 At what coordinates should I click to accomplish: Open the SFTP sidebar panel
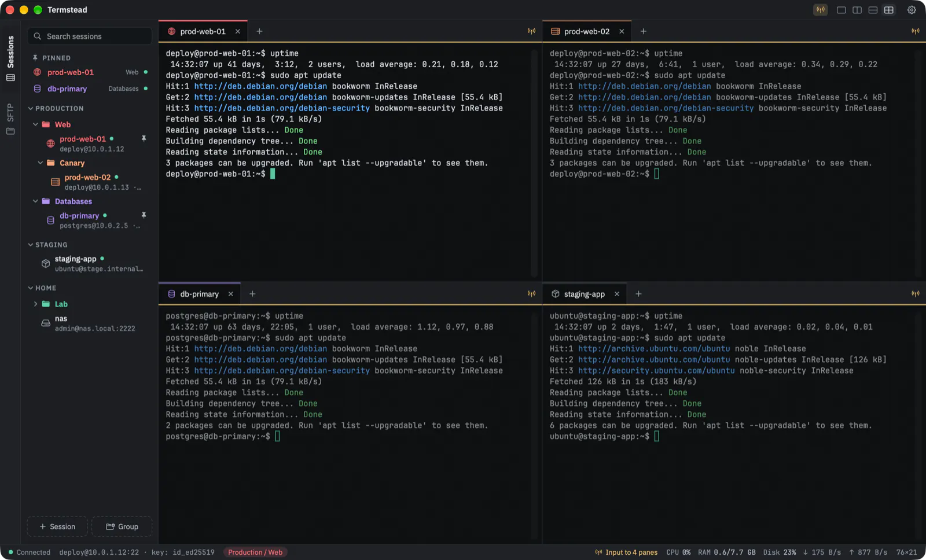pos(10,119)
